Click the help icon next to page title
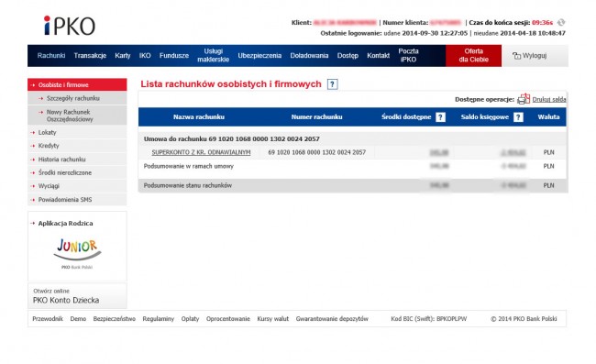The width and height of the screenshot is (596, 364). (332, 84)
